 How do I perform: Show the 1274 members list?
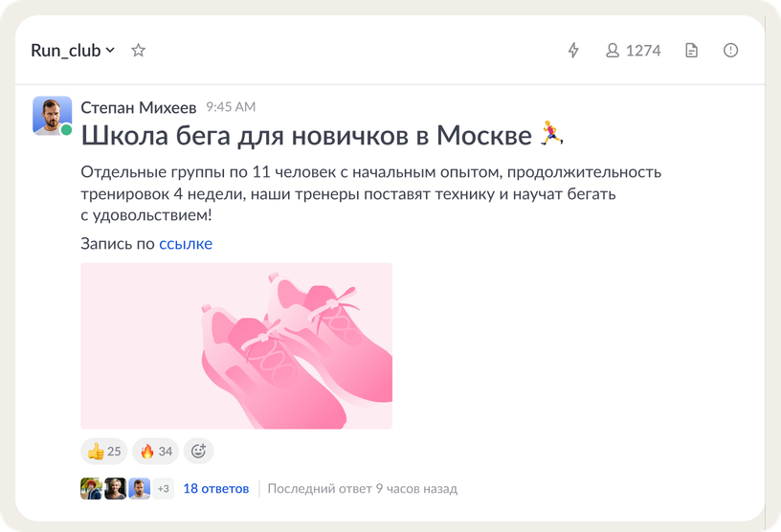point(633,51)
